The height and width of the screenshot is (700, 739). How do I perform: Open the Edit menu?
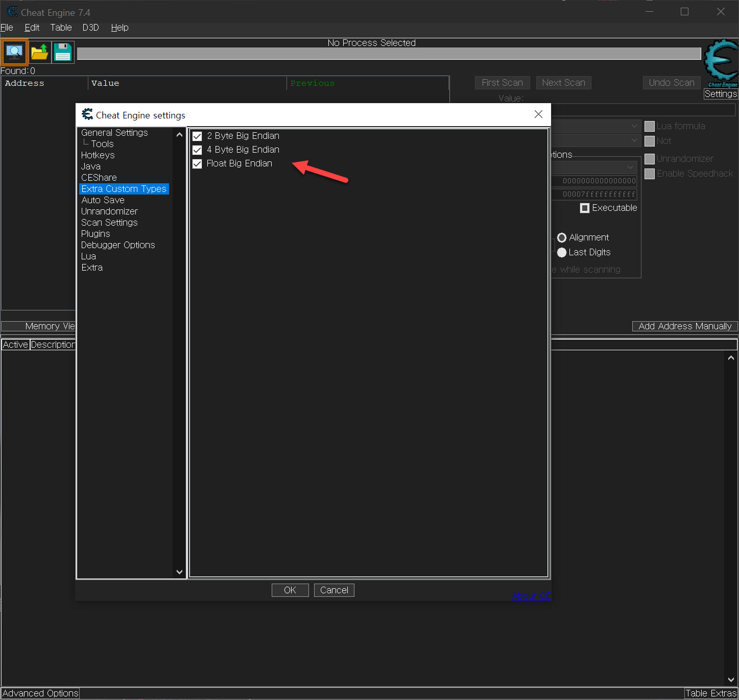32,28
